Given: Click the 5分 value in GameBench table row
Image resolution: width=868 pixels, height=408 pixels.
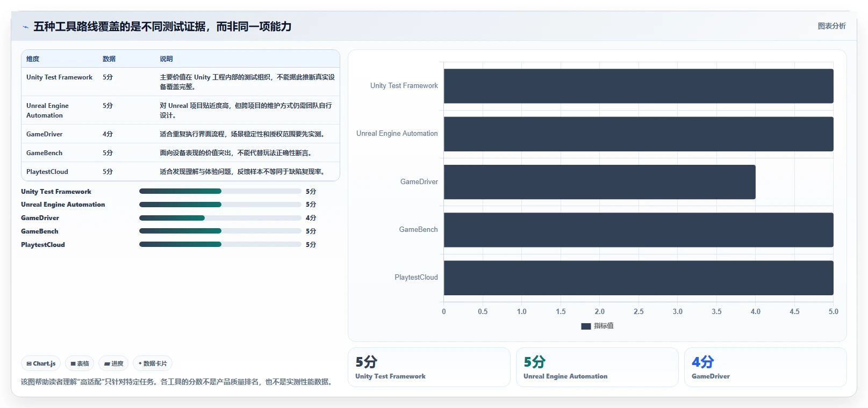Looking at the screenshot, I should (x=107, y=153).
